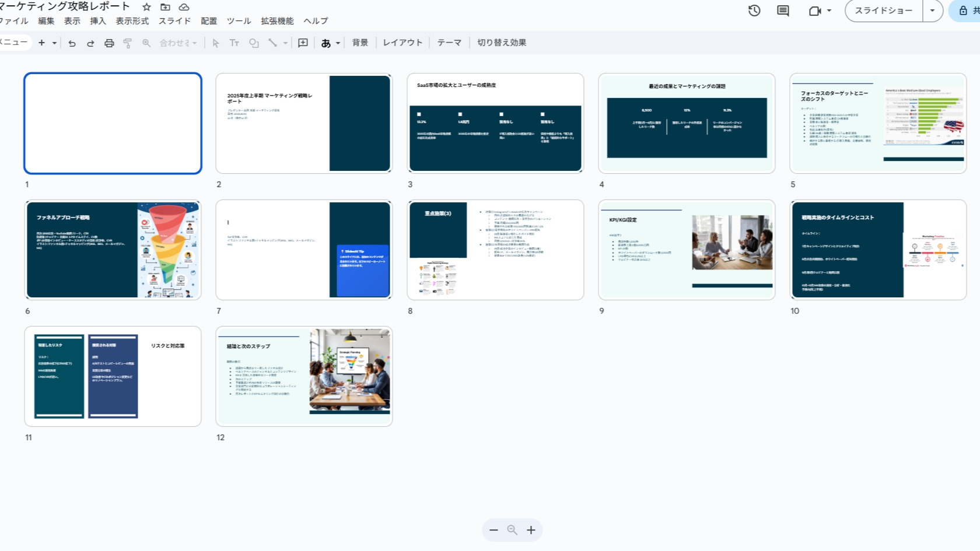980x551 pixels.
Task: Start a Meet call from the camera icon
Action: pos(813,10)
